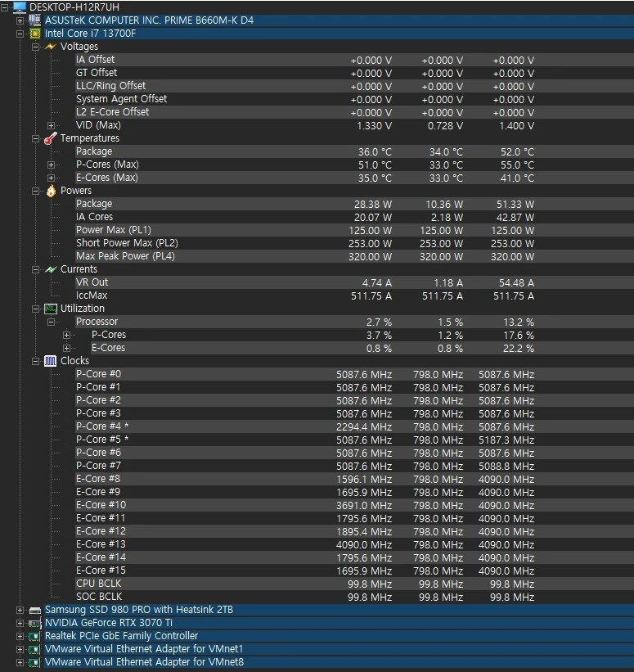Expand the NVIDIA GeForce RTX 3070 Ti node

[20, 623]
